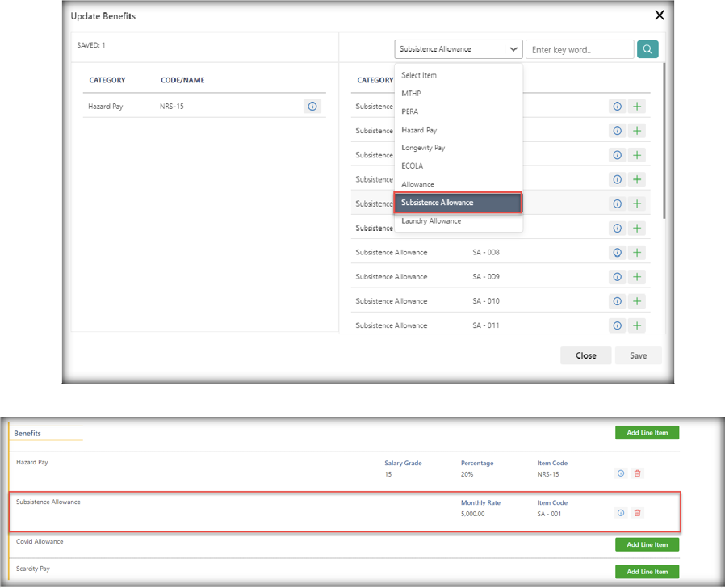Screen dimensions: 725x588
Task: Choose the PERA option
Action: click(410, 111)
